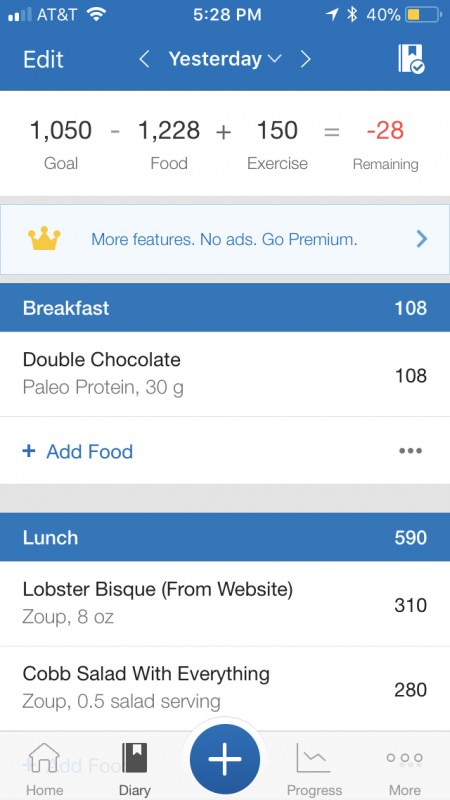Screen dimensions: 450x800
Task: Expand the Yesterday date dropdown
Action: (225, 59)
